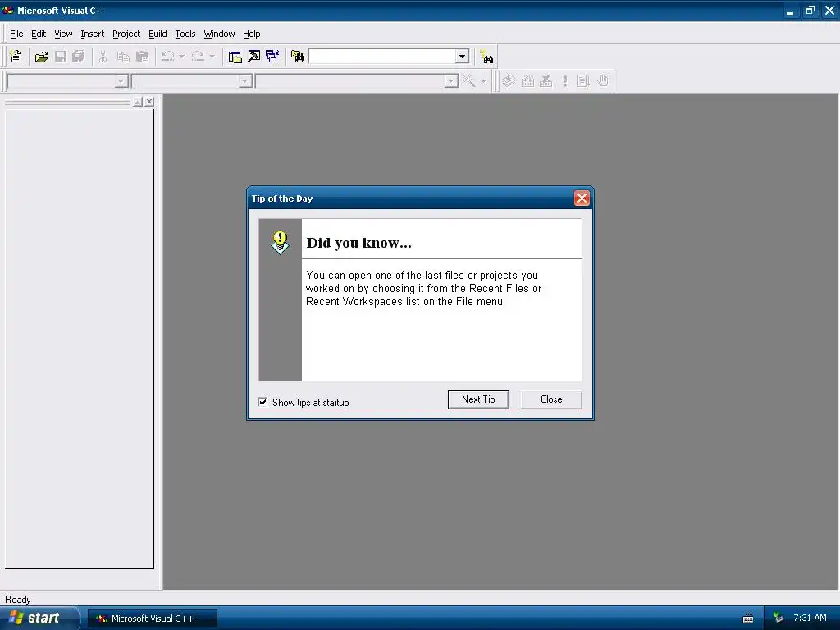Open the Build menu
This screenshot has width=840, height=630.
(157, 34)
